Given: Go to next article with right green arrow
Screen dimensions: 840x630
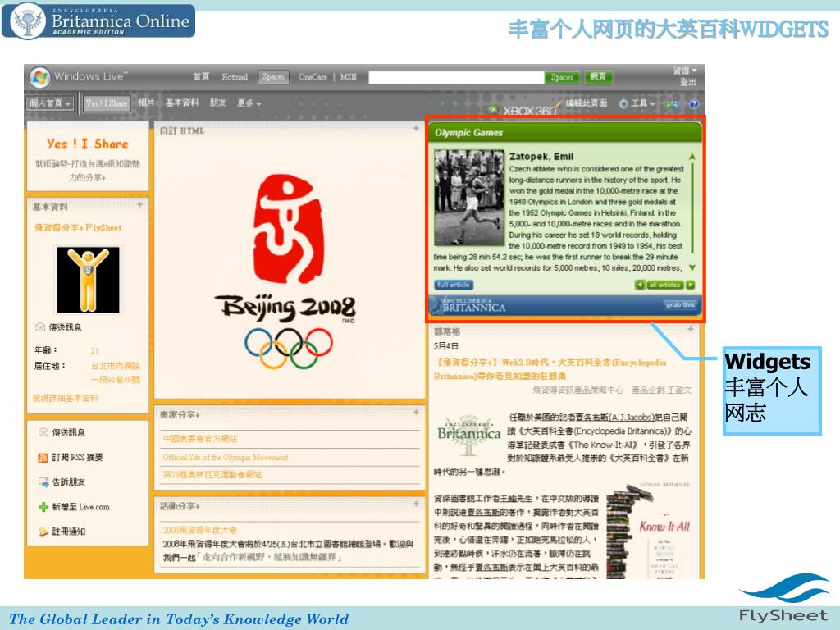Looking at the screenshot, I should click(691, 285).
